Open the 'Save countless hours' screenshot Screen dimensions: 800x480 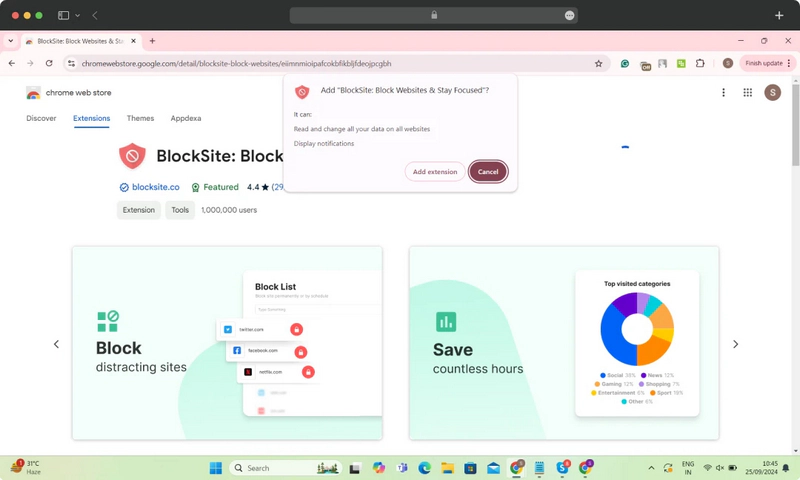pos(564,343)
